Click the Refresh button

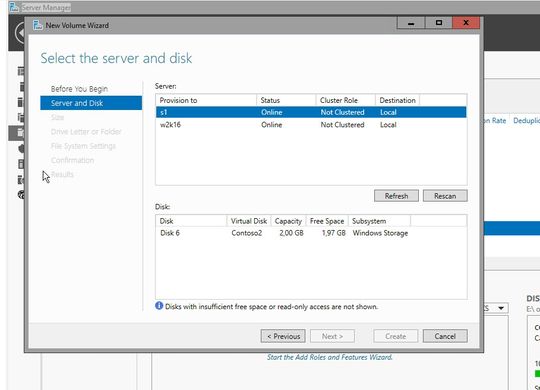(x=396, y=196)
